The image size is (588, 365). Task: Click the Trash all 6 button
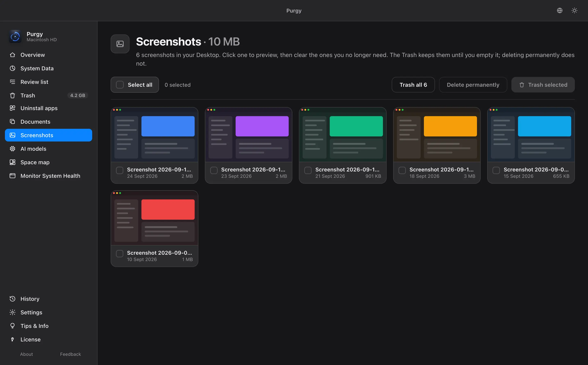(413, 85)
